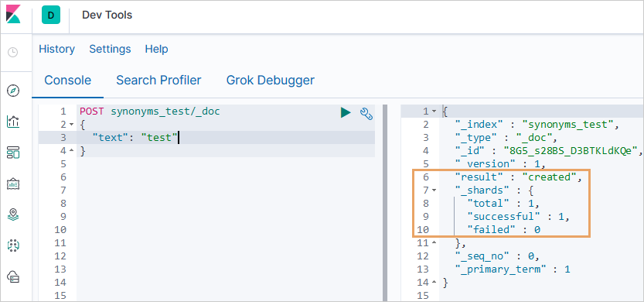Viewport: 644px width, 302px height.
Task: Open the Settings link
Action: tap(110, 50)
